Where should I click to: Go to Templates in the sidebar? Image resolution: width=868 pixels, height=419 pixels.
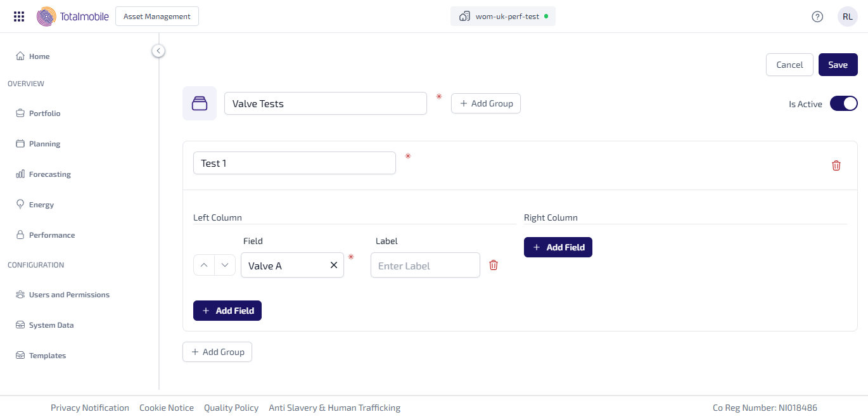[x=47, y=356]
